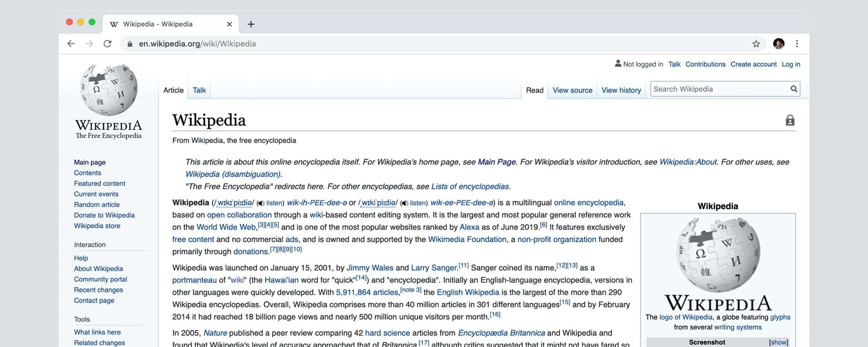Play the first pronunciation speaker icon
Image resolution: width=868 pixels, height=347 pixels.
coord(260,203)
